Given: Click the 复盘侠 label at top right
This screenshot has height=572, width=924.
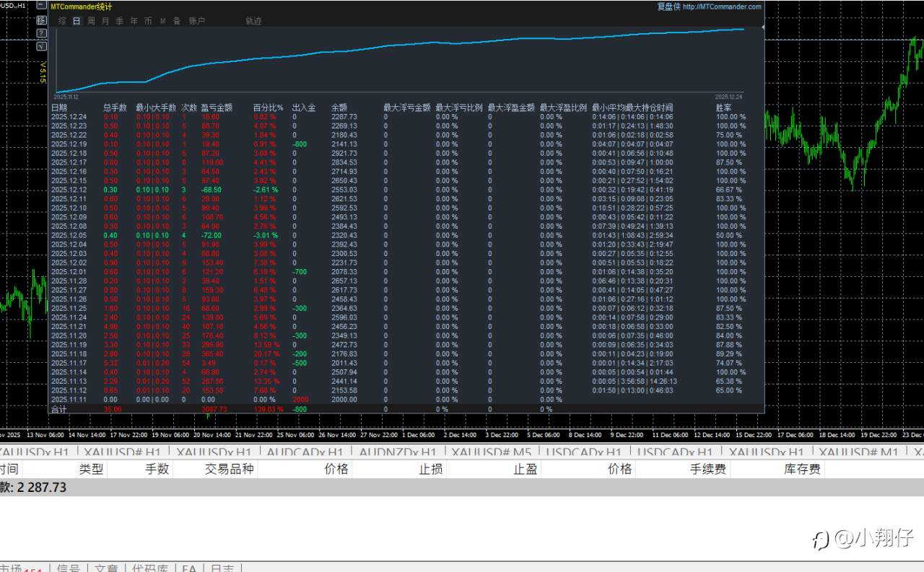Looking at the screenshot, I should (668, 6).
